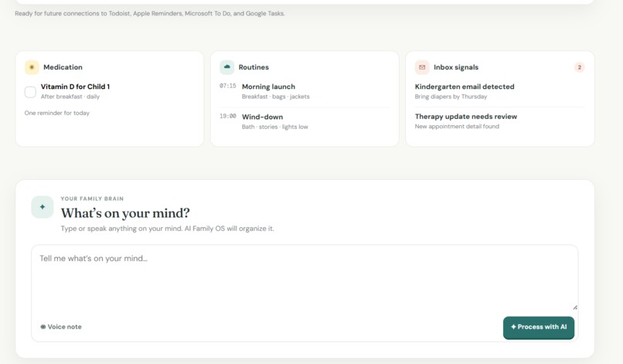
Task: Check the Vitamin D for Child 1 box
Action: tap(30, 92)
